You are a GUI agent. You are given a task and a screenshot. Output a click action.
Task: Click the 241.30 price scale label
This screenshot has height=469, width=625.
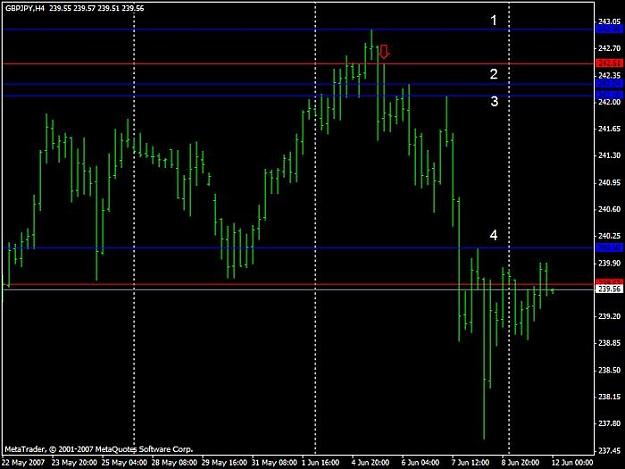click(609, 155)
